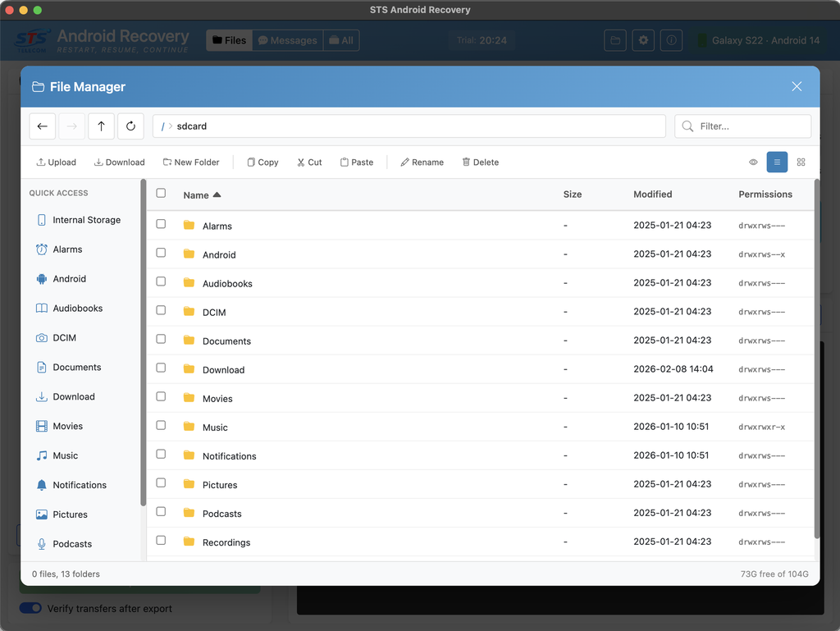
Task: Toggle the Name column sort order
Action: (x=197, y=194)
